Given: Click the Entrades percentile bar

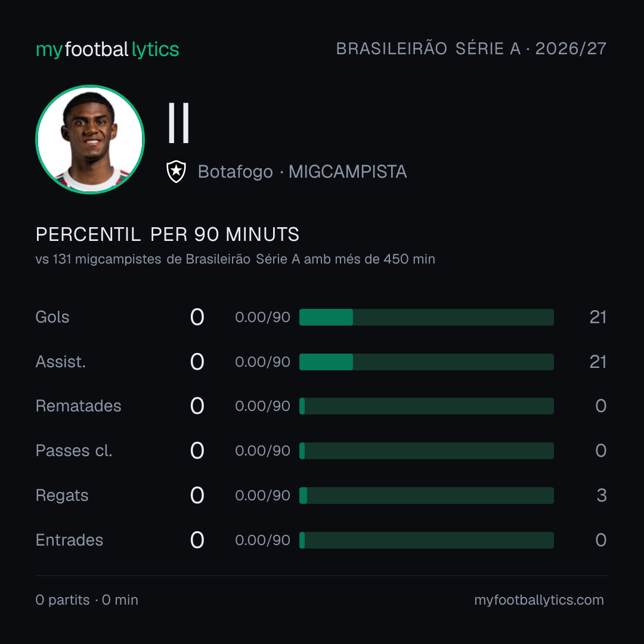Looking at the screenshot, I should [426, 540].
